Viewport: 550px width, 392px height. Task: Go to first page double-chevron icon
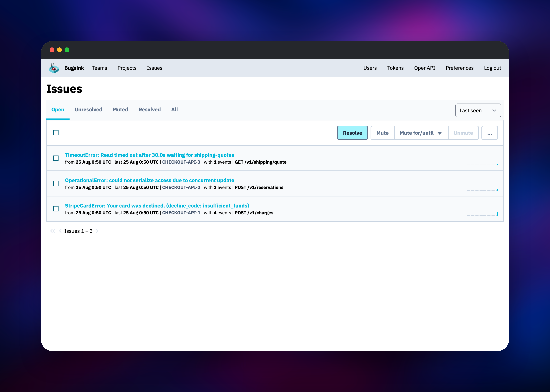tap(53, 231)
